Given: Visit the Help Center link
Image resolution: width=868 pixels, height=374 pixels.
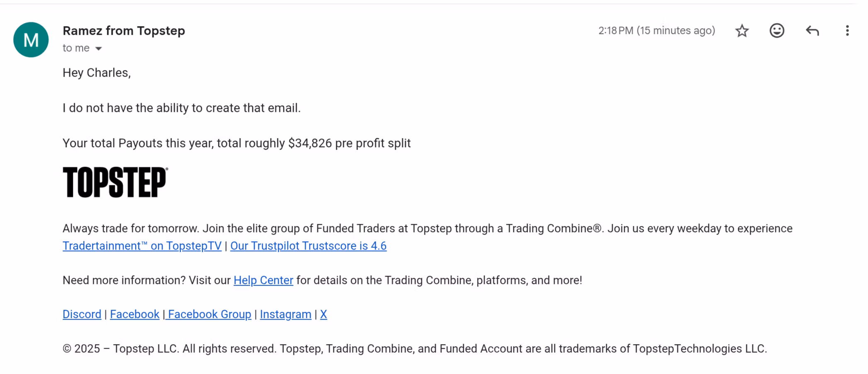Looking at the screenshot, I should tap(263, 280).
